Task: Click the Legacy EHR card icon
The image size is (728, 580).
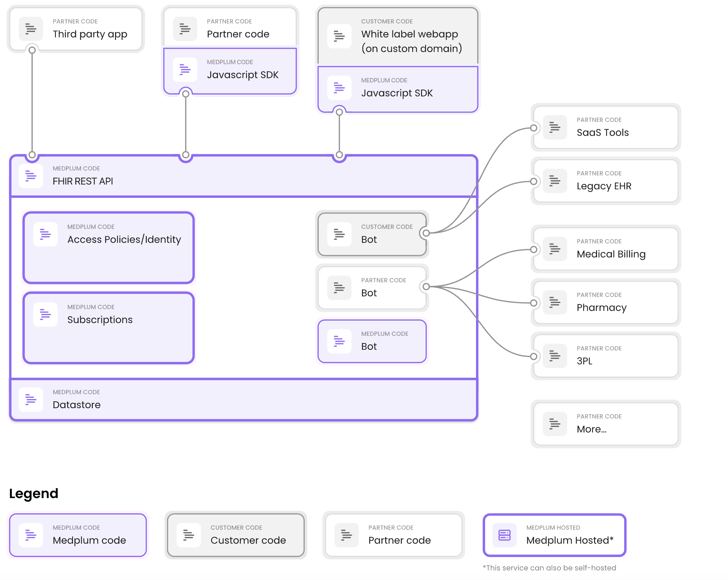Action: click(555, 181)
